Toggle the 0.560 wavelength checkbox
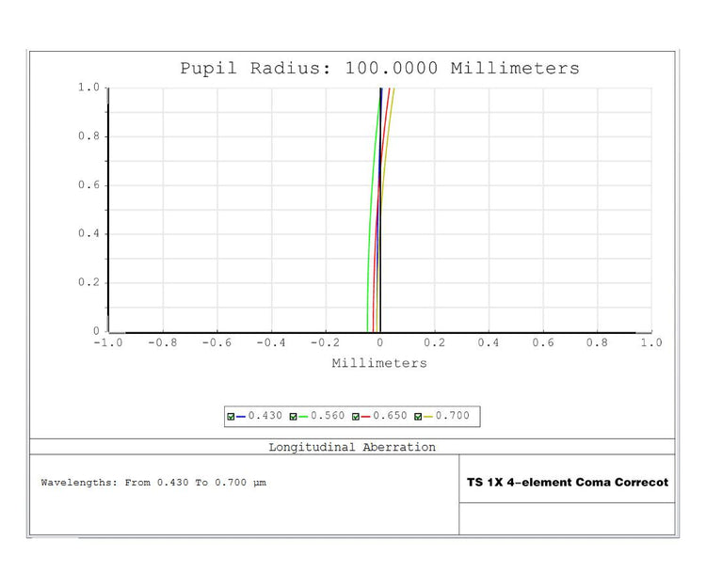 [x=293, y=416]
